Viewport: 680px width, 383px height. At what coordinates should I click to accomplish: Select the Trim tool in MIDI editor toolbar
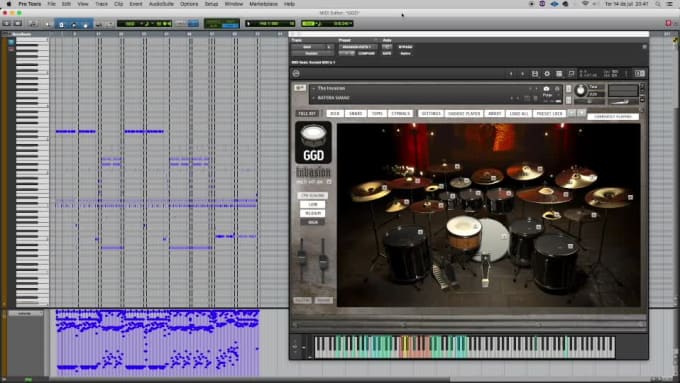coord(62,24)
